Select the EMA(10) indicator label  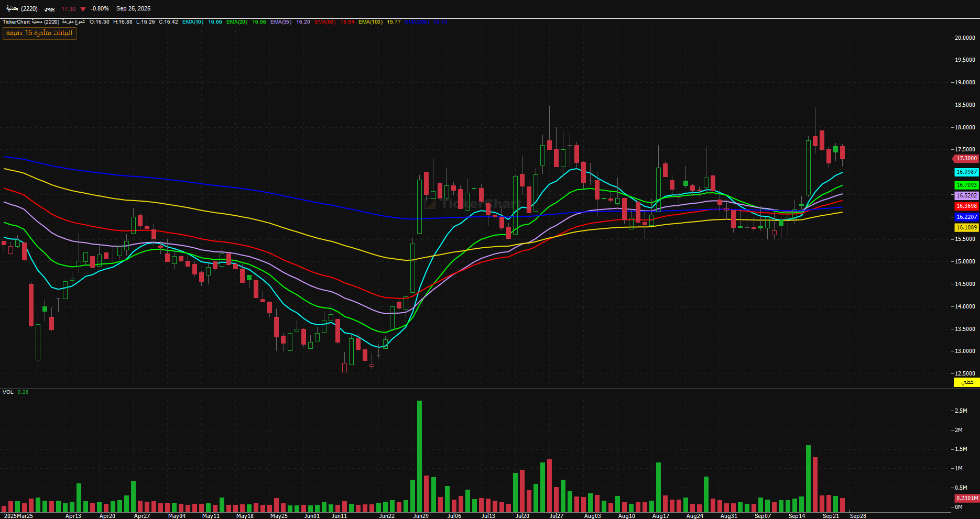click(193, 22)
